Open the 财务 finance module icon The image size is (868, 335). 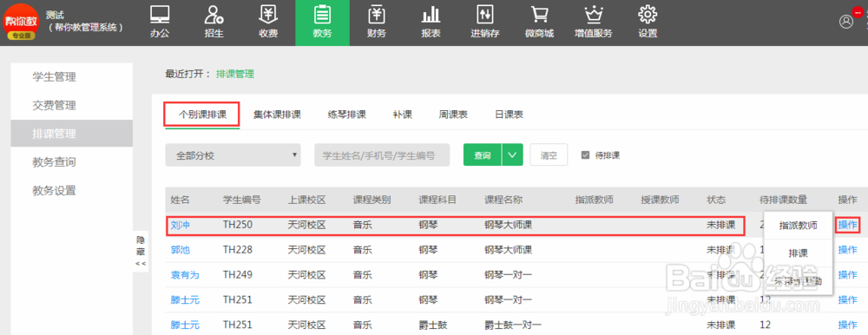pyautogui.click(x=377, y=15)
